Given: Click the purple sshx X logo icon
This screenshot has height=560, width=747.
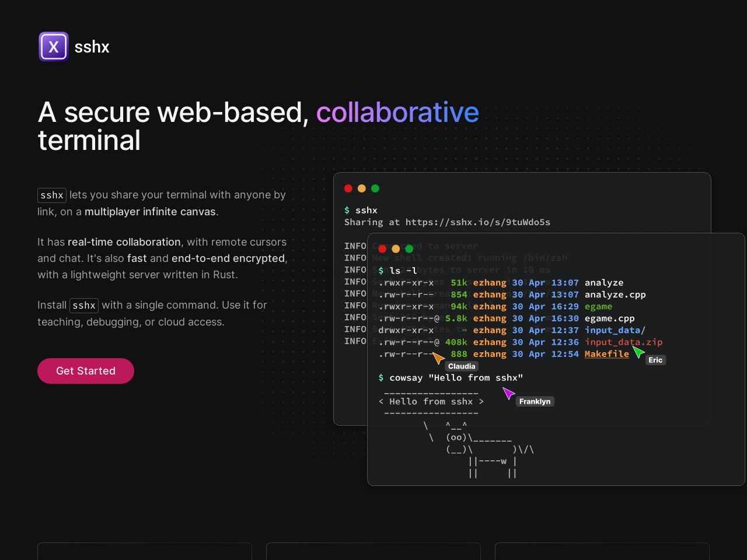Looking at the screenshot, I should 54,47.
